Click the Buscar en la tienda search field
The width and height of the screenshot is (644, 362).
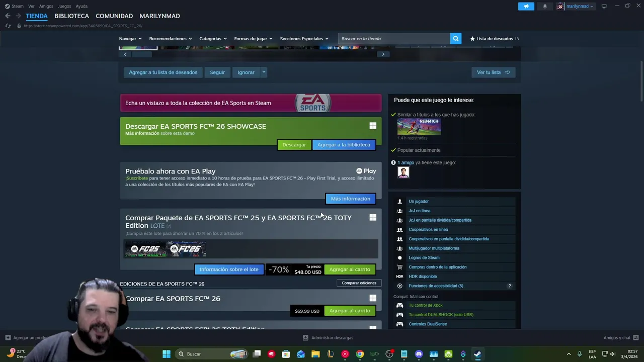pos(394,38)
